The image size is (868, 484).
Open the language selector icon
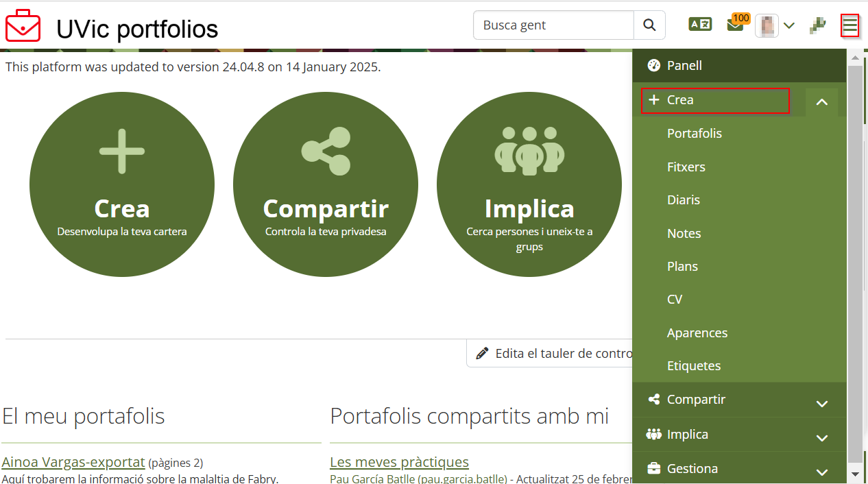coord(700,25)
